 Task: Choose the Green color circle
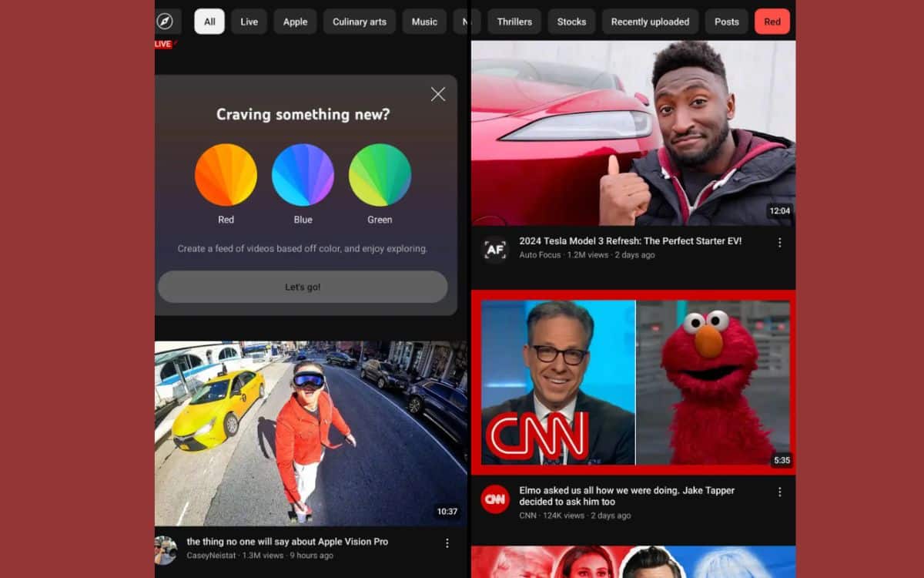[x=380, y=175]
